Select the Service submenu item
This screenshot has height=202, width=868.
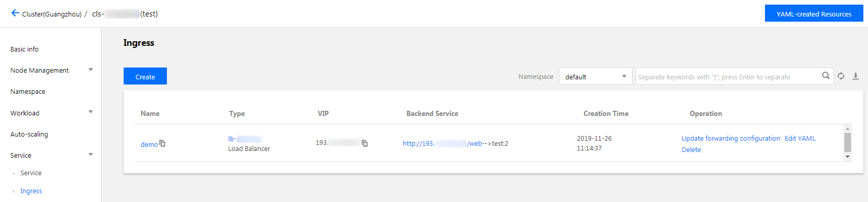(31, 173)
